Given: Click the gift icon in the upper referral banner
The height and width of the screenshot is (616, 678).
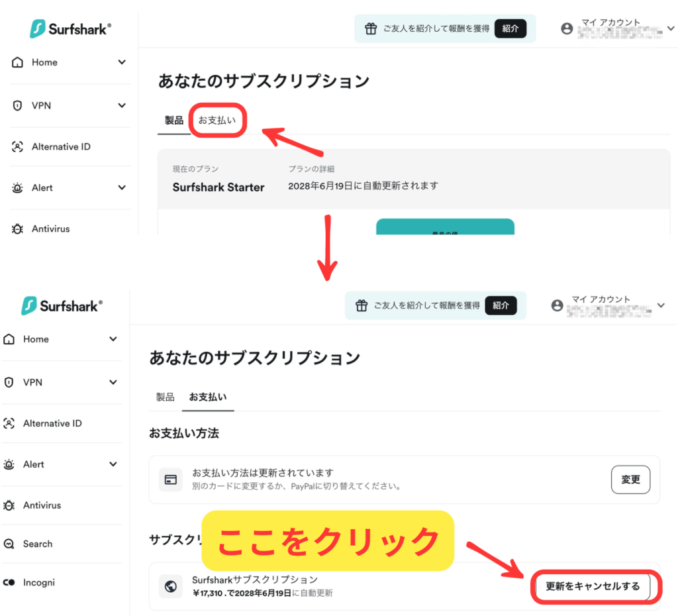Looking at the screenshot, I should click(371, 28).
